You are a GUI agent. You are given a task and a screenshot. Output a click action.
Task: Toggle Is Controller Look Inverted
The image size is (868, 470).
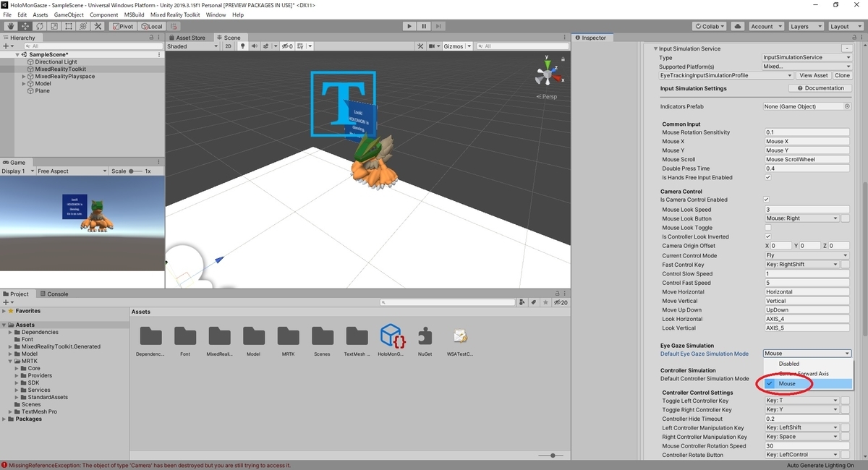(x=767, y=236)
